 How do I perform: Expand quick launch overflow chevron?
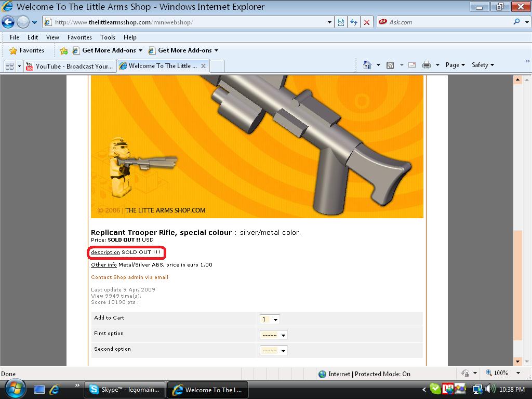[x=77, y=385]
